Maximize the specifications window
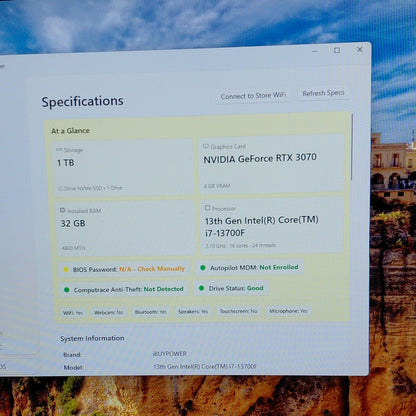The image size is (416, 416). click(x=337, y=50)
